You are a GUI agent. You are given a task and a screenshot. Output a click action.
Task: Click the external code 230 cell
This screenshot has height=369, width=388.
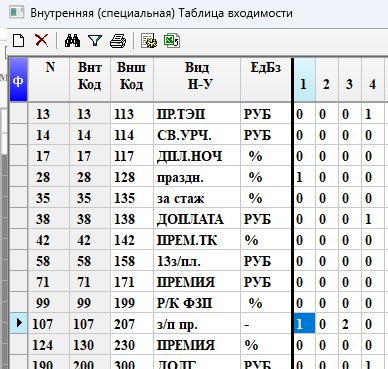(132, 345)
